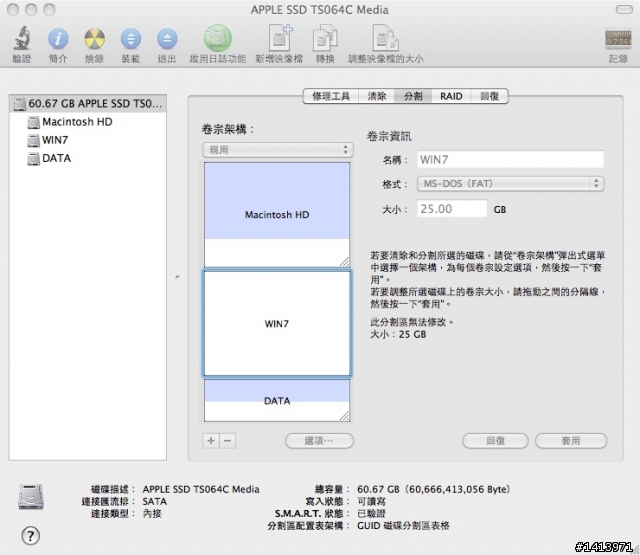Open the format MS-DOS (FAT) dropdown
Screen dimensions: 640x555
coord(510,184)
